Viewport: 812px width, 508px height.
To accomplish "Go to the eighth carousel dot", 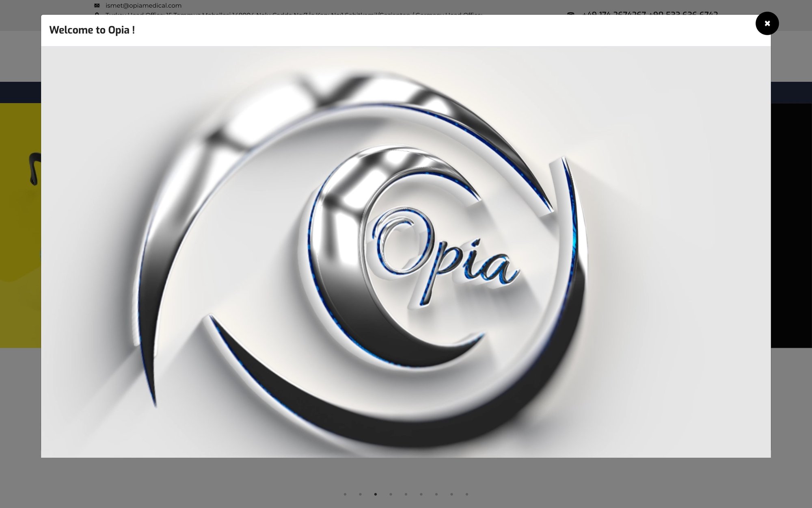I will [451, 494].
